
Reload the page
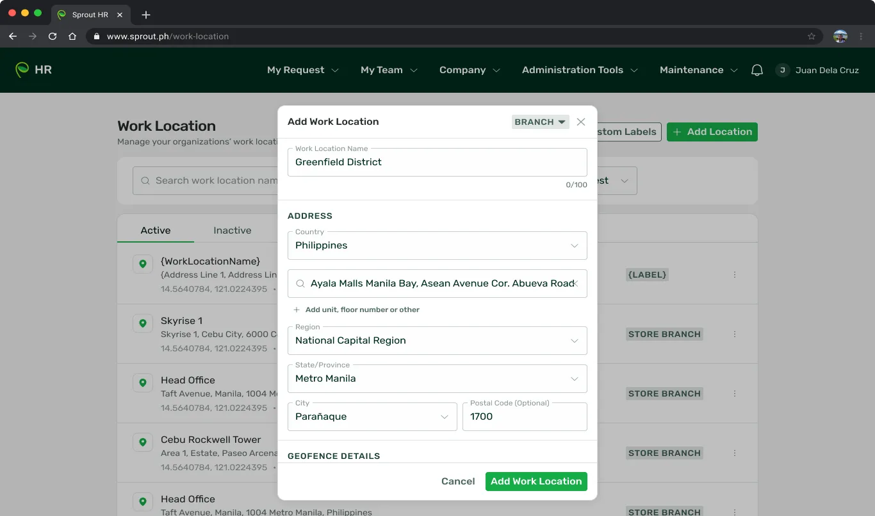pos(52,36)
